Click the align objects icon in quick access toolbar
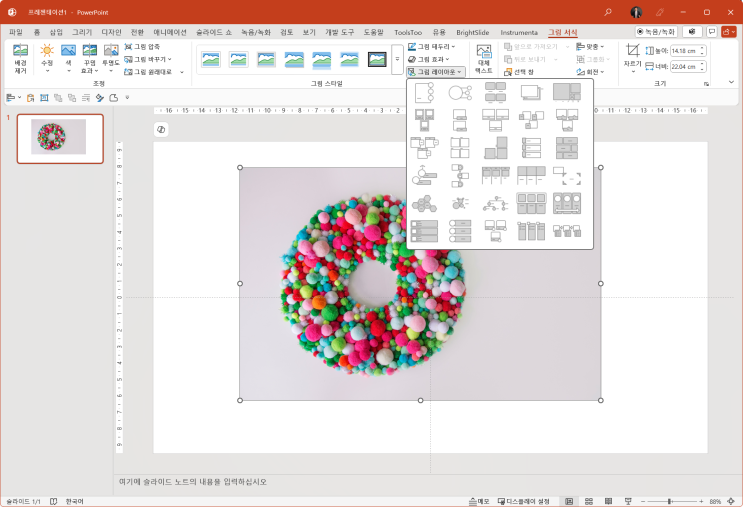 pos(10,98)
